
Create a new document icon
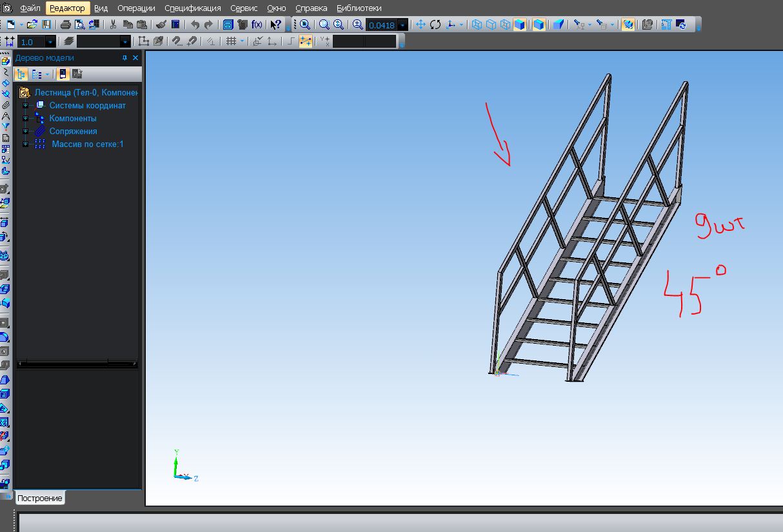(10, 25)
